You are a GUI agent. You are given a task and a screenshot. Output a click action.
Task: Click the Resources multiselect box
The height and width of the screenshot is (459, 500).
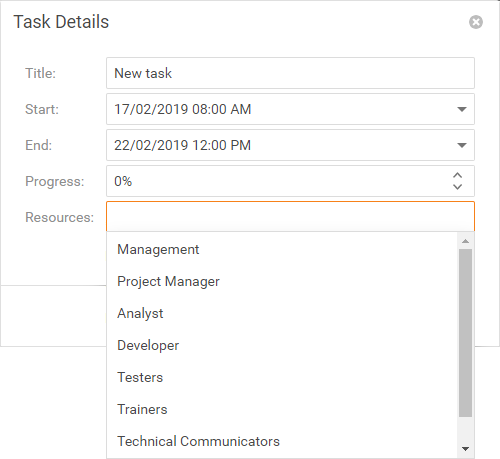[x=290, y=217]
